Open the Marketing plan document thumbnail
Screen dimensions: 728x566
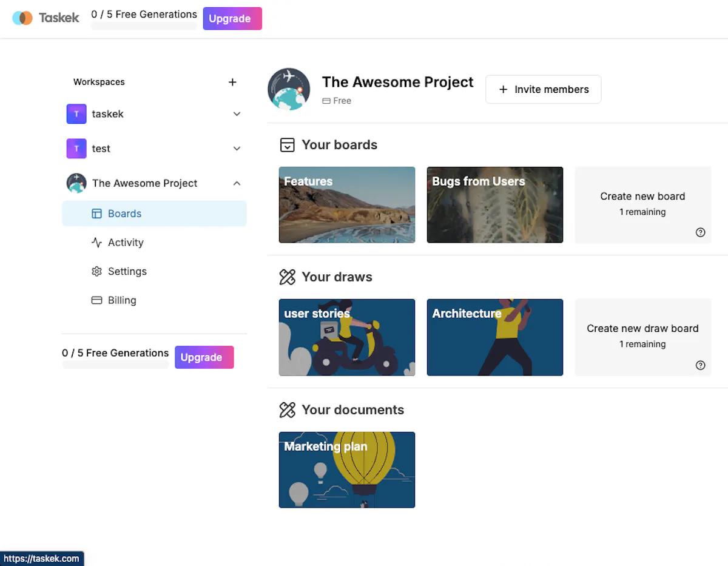tap(347, 470)
